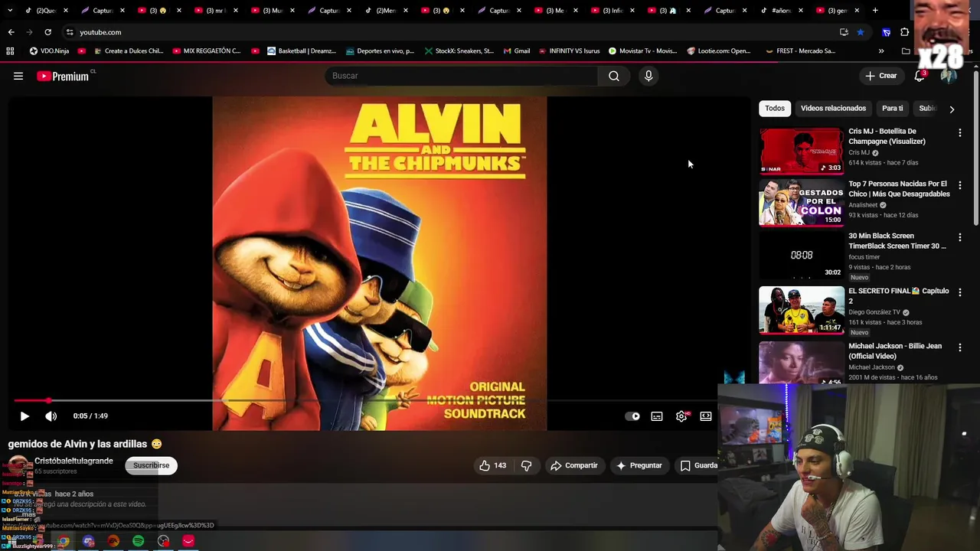Subscribe with the Suscribirse button
This screenshot has height=551, width=980.
coord(152,465)
